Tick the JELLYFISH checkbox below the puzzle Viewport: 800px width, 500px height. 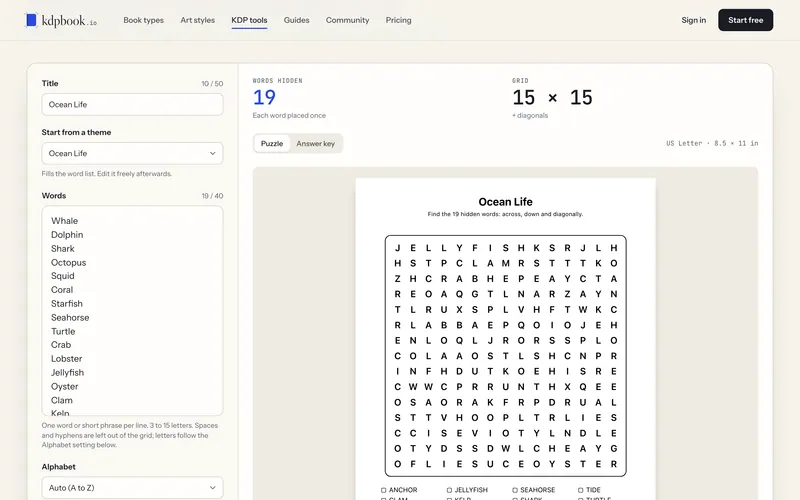[449, 490]
